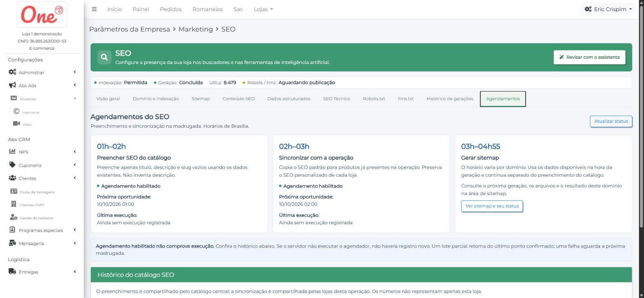This screenshot has height=298, width=644.
Task: Expand the Programas especiais chevron
Action: coord(75,230)
